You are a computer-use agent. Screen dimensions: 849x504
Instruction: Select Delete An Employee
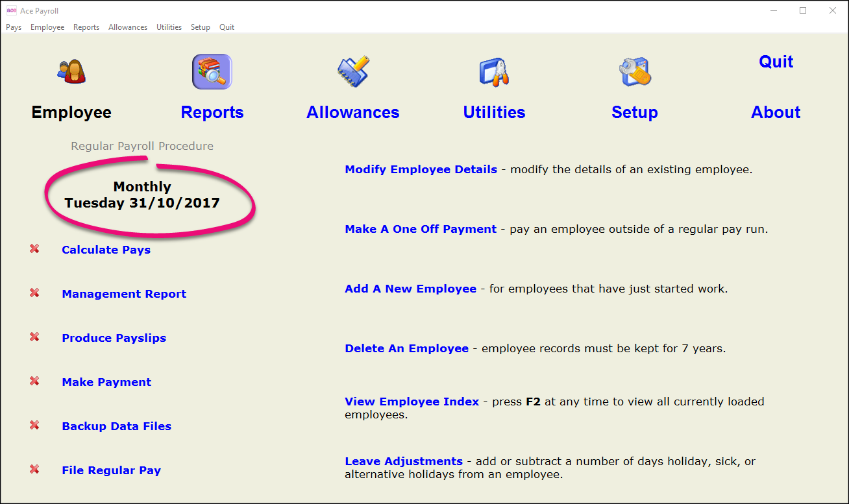406,348
